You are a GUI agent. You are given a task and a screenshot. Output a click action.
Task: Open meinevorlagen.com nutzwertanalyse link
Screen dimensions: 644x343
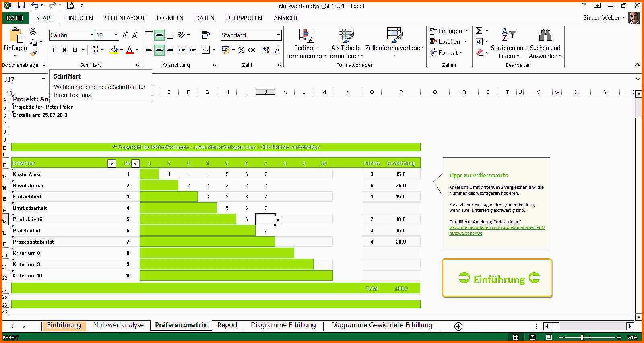click(497, 230)
